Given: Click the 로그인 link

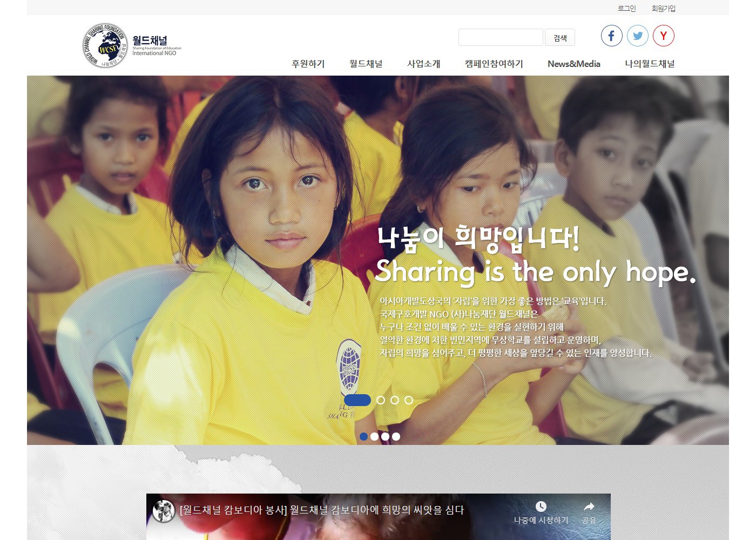Looking at the screenshot, I should pos(626,8).
